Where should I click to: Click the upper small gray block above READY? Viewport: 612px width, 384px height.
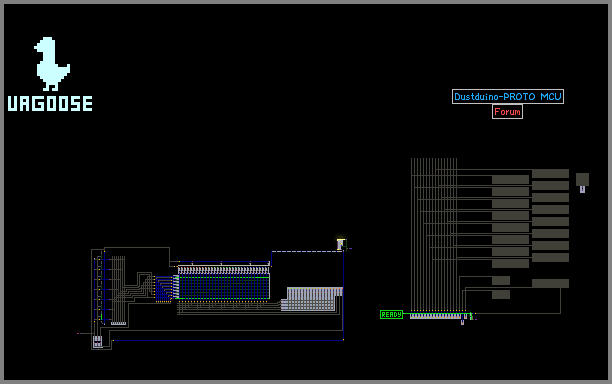[x=501, y=281]
